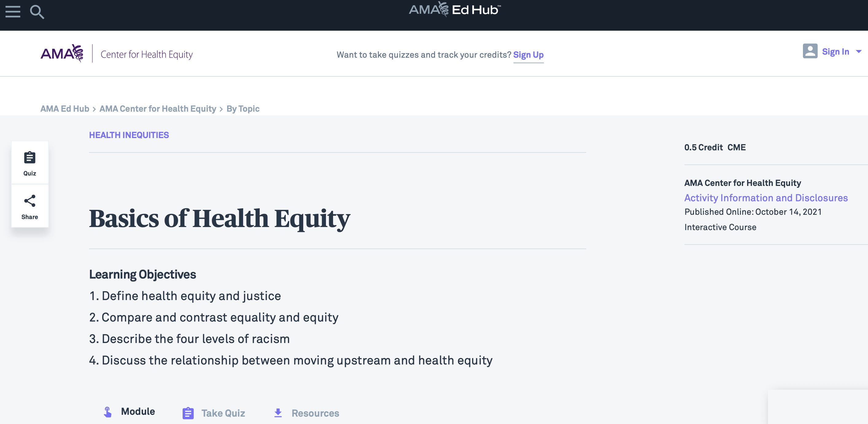Switch to the Take Quiz tab
Image resolution: width=868 pixels, height=424 pixels.
click(223, 413)
